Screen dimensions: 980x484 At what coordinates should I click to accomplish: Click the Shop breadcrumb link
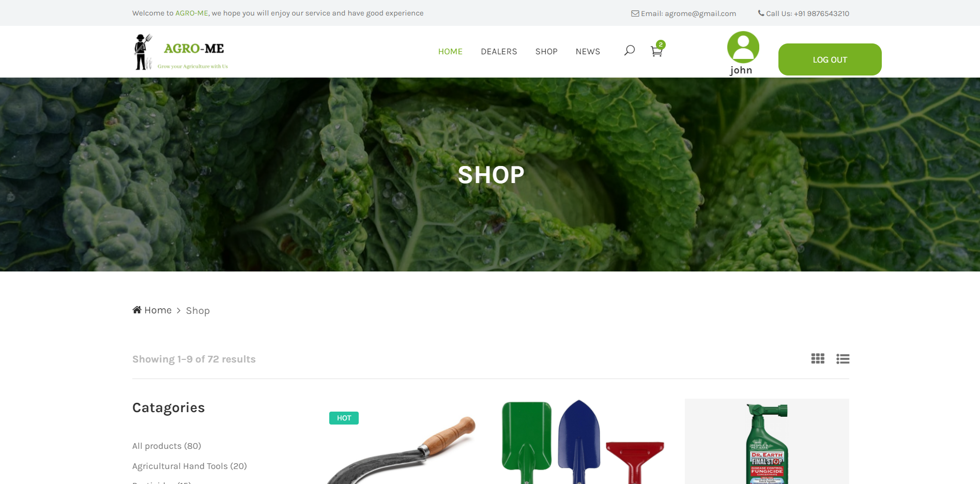click(197, 311)
